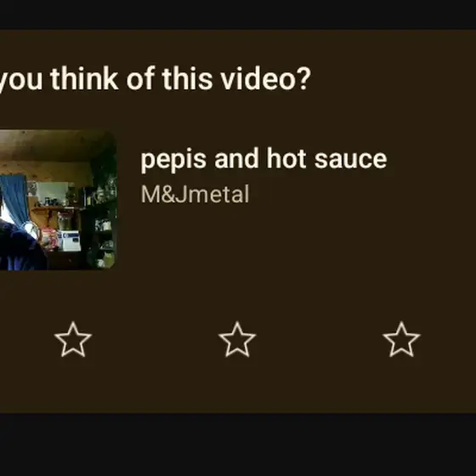Select the middle rating star
The image size is (476, 476).
pos(237,339)
